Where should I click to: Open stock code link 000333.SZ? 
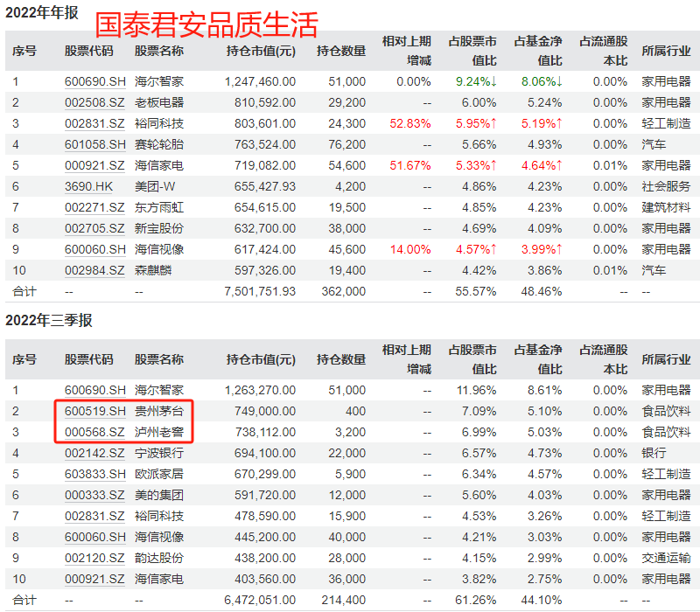[94, 495]
